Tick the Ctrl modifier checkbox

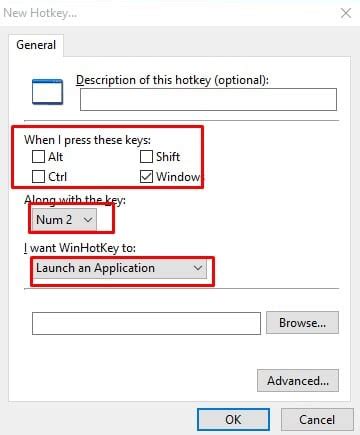pos(38,177)
